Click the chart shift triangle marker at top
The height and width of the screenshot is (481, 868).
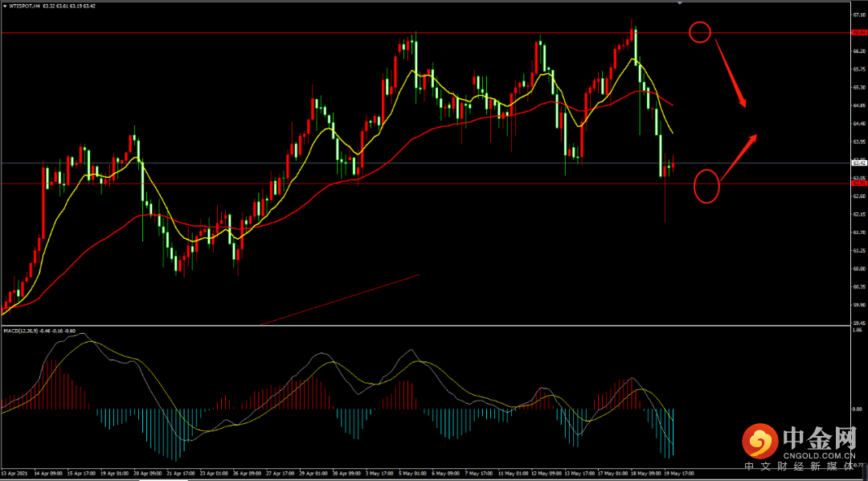pos(681,2)
